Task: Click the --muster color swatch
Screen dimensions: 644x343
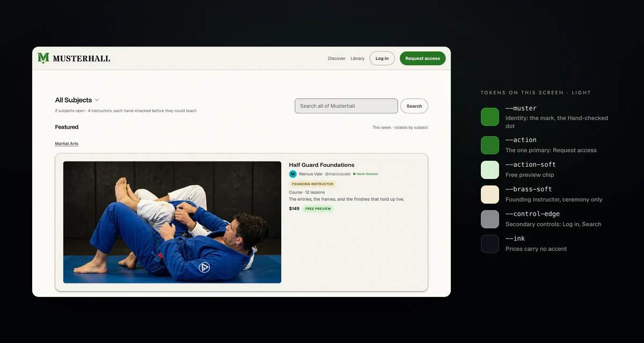Action: tap(490, 117)
